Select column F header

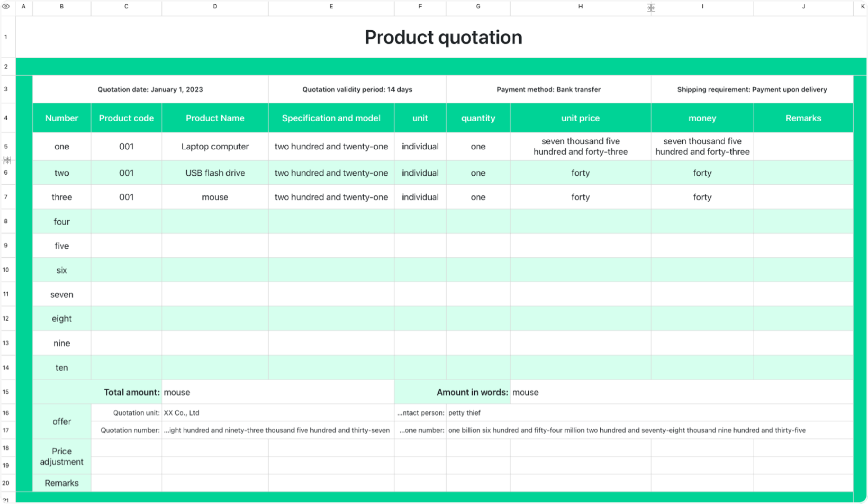[x=420, y=7]
